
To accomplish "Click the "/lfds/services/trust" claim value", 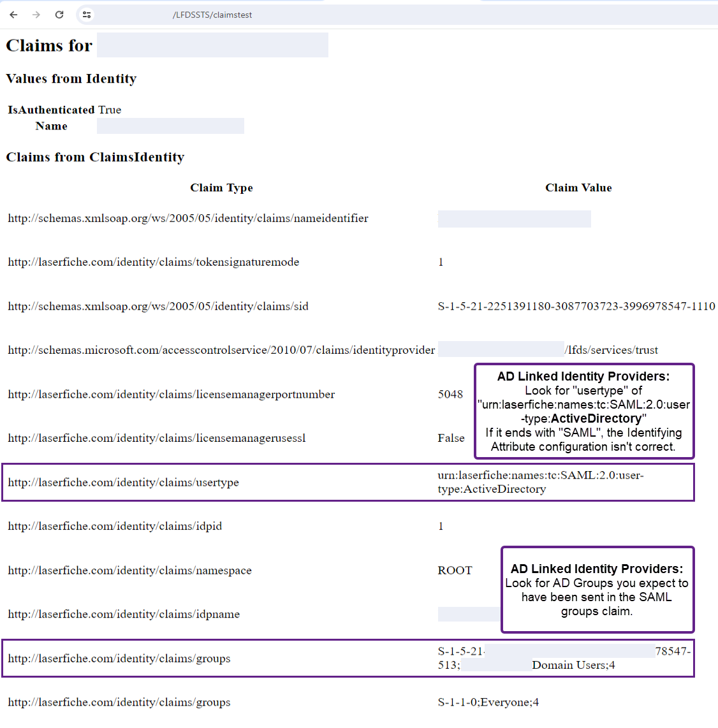I will click(x=611, y=349).
